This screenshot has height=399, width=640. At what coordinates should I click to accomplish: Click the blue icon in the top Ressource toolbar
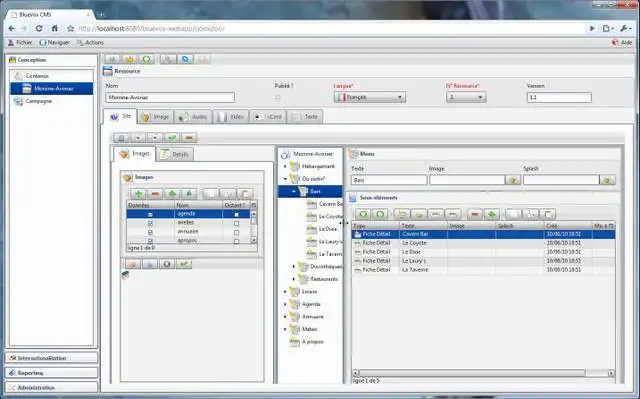tap(185, 59)
